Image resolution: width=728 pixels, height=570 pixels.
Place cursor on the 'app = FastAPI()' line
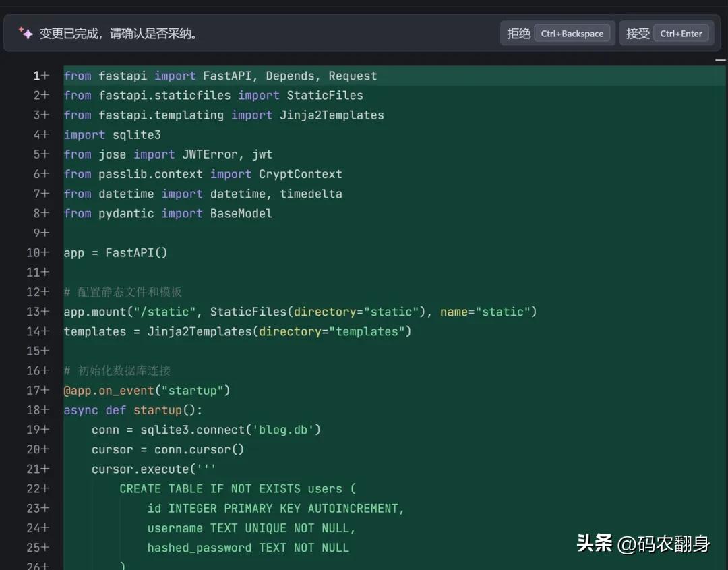click(x=115, y=252)
